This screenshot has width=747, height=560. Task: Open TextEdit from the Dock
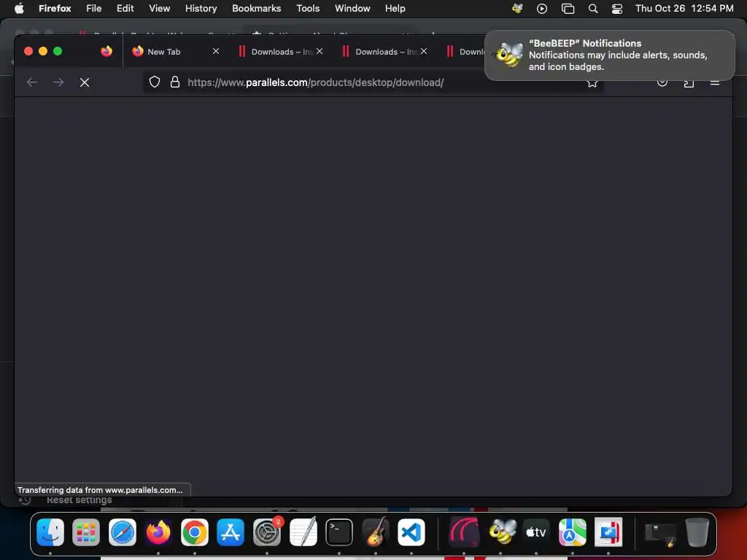[303, 532]
